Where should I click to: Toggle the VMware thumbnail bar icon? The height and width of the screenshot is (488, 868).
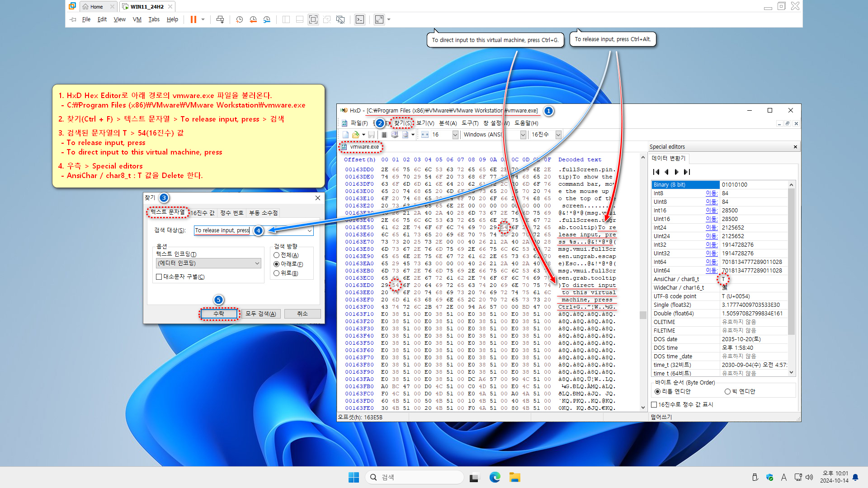click(x=300, y=19)
